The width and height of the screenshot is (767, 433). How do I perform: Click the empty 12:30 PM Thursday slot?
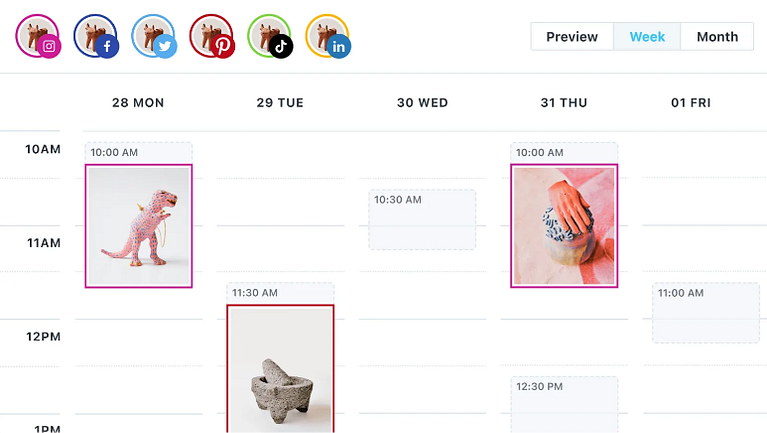(564, 405)
